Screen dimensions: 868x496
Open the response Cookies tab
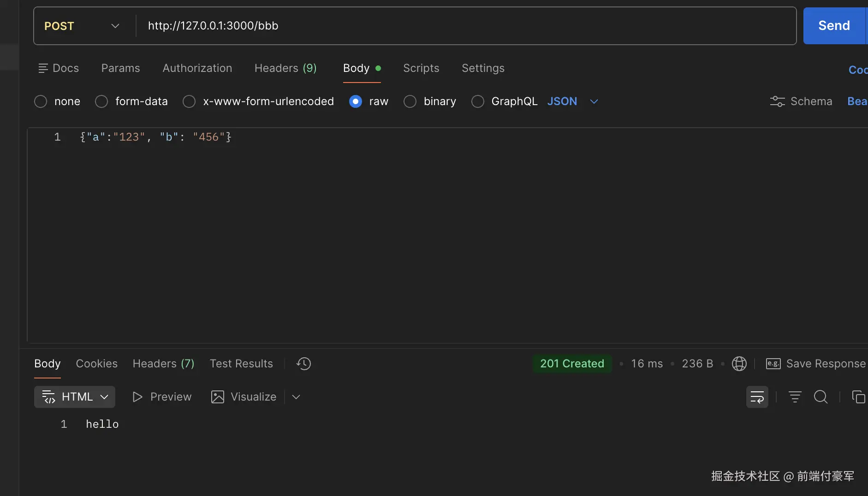pos(96,364)
